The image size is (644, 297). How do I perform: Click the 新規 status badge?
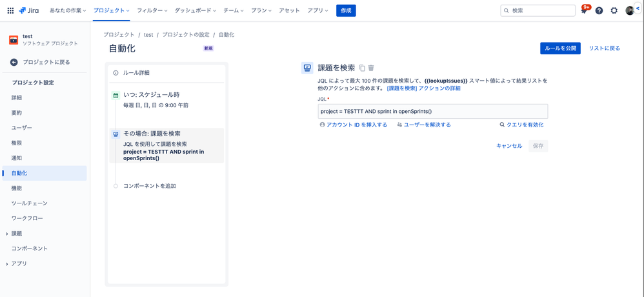tap(208, 48)
